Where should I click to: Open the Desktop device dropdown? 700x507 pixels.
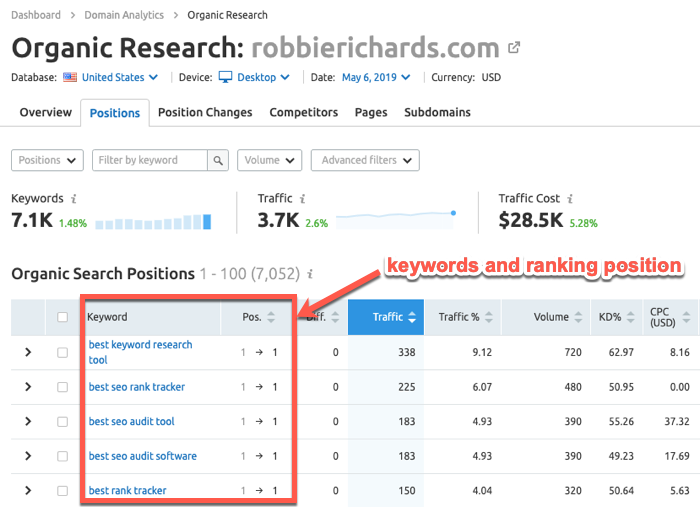tap(263, 77)
